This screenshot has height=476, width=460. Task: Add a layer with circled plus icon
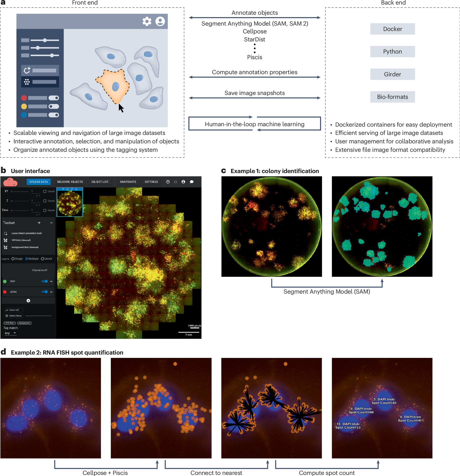[28, 301]
